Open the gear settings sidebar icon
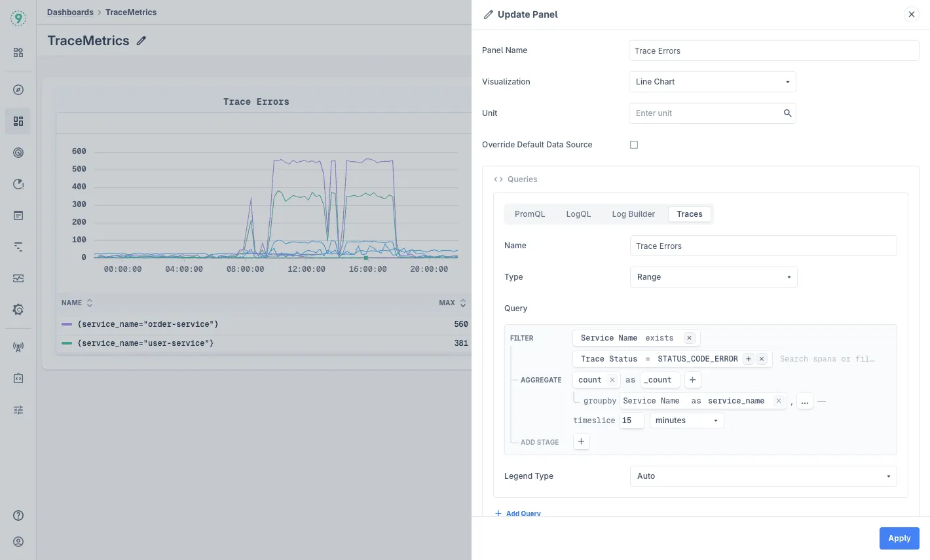Image resolution: width=930 pixels, height=560 pixels. pos(18,310)
